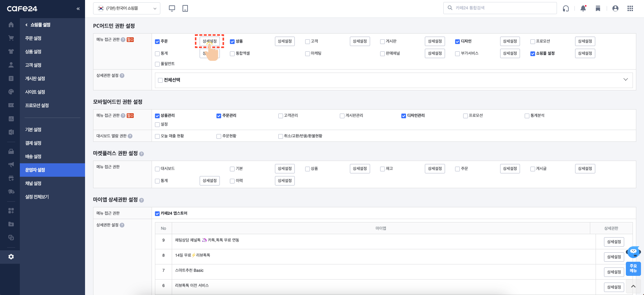Image resolution: width=644 pixels, height=295 pixels.
Task: Open the shopping cart orders icon
Action: point(11,38)
